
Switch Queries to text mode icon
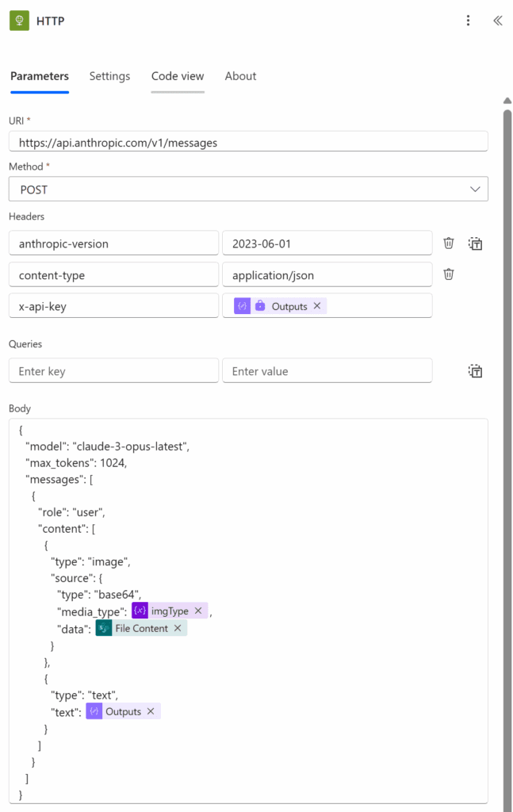pyautogui.click(x=475, y=371)
